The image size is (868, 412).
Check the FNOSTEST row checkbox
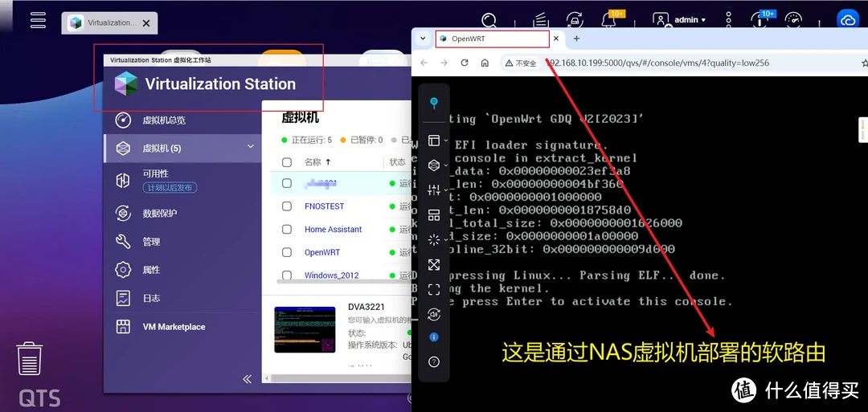[x=287, y=206]
